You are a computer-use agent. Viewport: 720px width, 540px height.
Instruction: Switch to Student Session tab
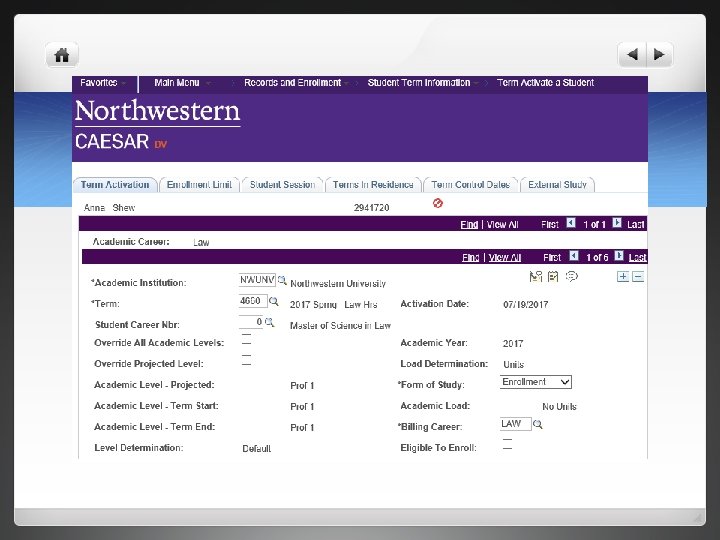(282, 185)
